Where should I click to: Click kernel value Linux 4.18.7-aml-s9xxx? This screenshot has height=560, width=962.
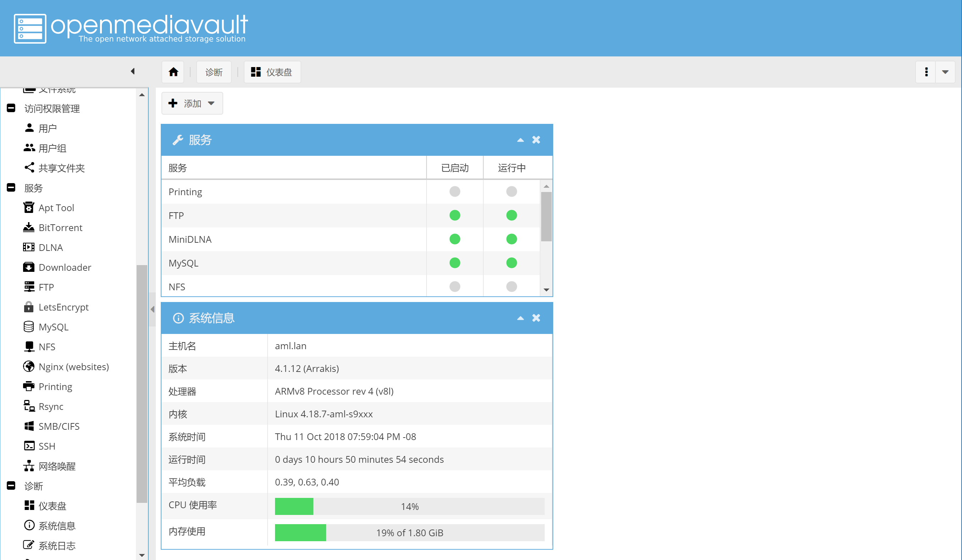tap(324, 414)
